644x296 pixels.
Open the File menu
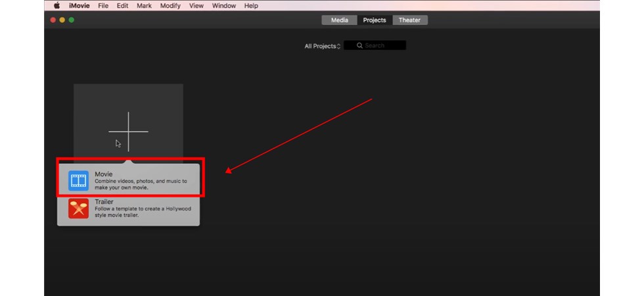tap(103, 6)
